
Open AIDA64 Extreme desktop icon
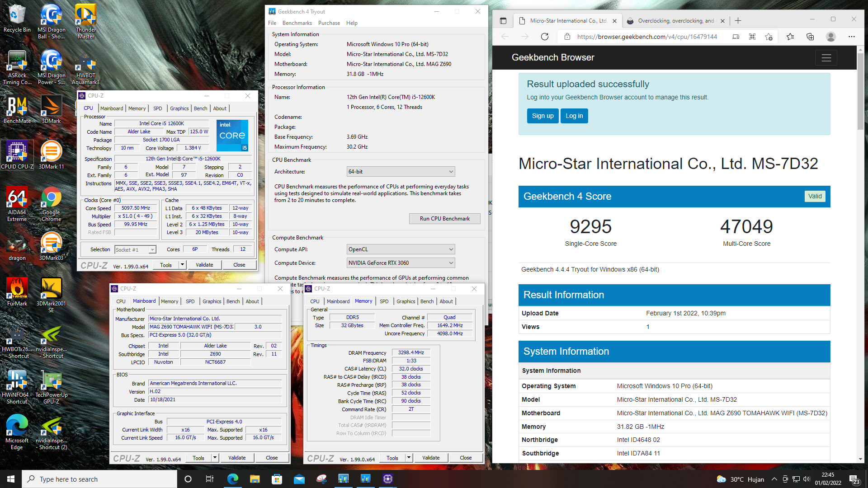(17, 204)
